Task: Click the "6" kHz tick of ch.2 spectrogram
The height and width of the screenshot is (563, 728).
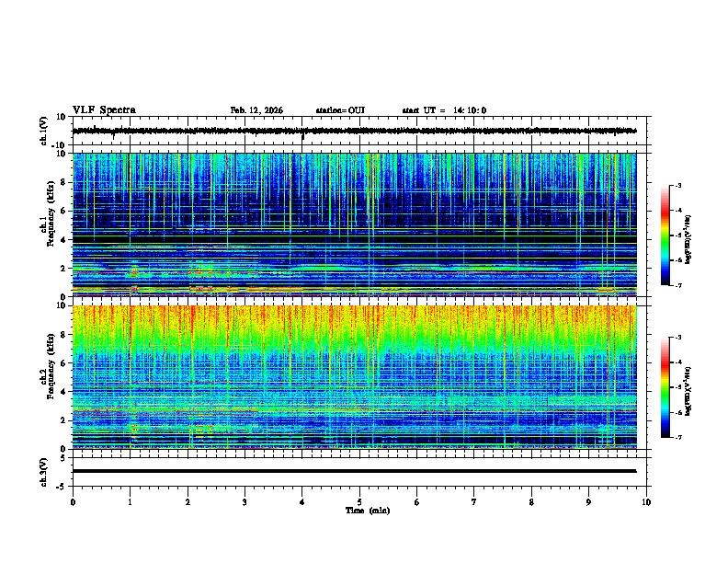Action: tap(63, 363)
